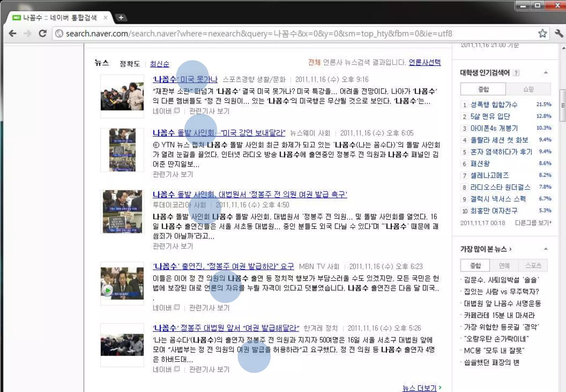Expand 다른그룹 보기 in popular searches
Image resolution: width=566 pixels, height=392 pixels.
coord(533,223)
